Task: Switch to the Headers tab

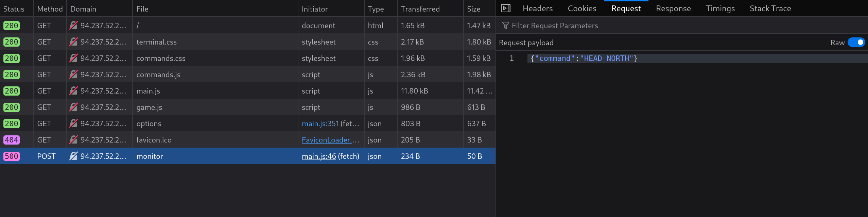Action: click(538, 9)
